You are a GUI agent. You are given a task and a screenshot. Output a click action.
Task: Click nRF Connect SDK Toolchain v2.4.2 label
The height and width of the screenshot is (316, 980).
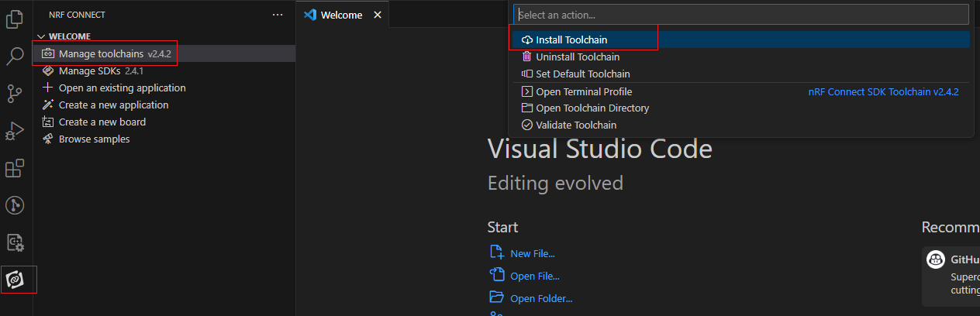point(883,91)
